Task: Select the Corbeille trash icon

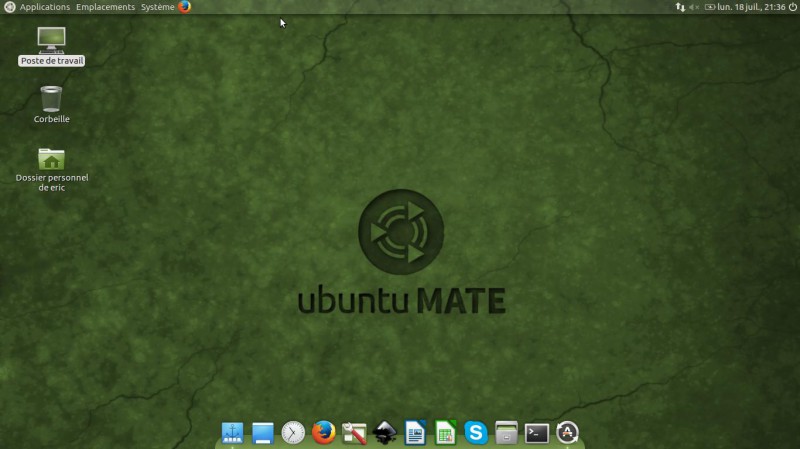Action: 52,105
